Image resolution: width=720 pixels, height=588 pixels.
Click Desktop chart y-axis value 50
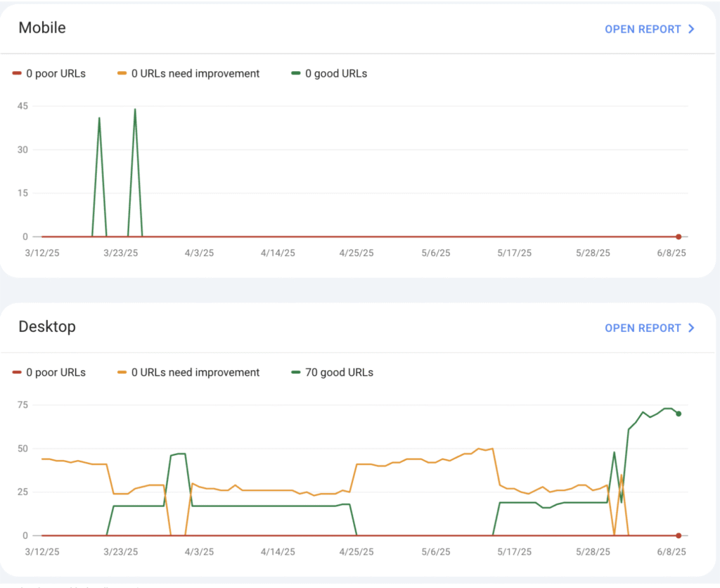coord(22,449)
